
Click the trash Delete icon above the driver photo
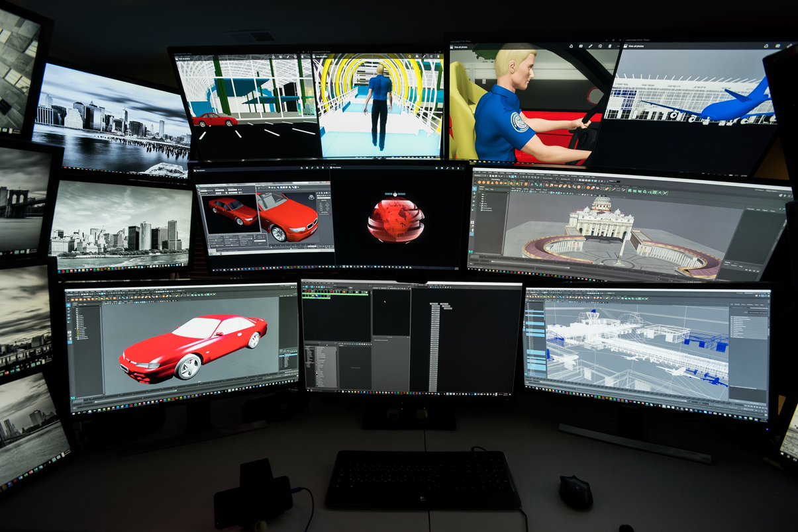[x=610, y=46]
